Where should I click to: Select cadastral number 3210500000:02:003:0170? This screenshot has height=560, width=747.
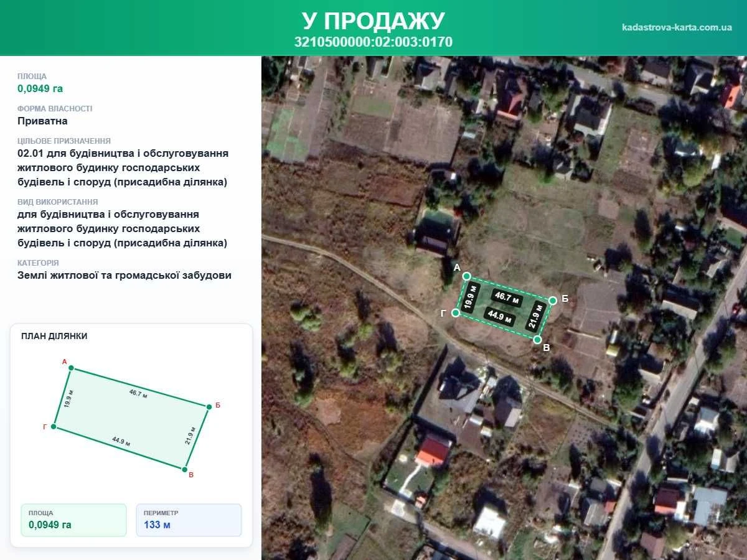tap(374, 42)
